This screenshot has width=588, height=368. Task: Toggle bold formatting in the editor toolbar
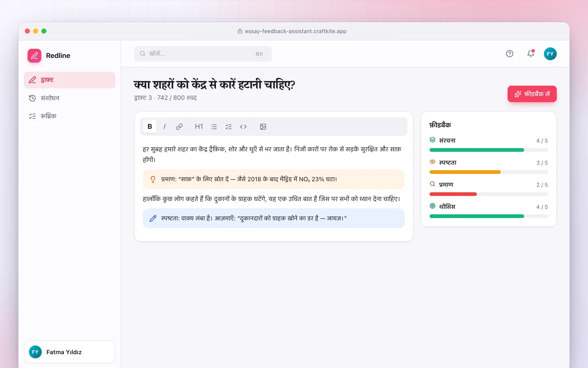[x=150, y=126]
